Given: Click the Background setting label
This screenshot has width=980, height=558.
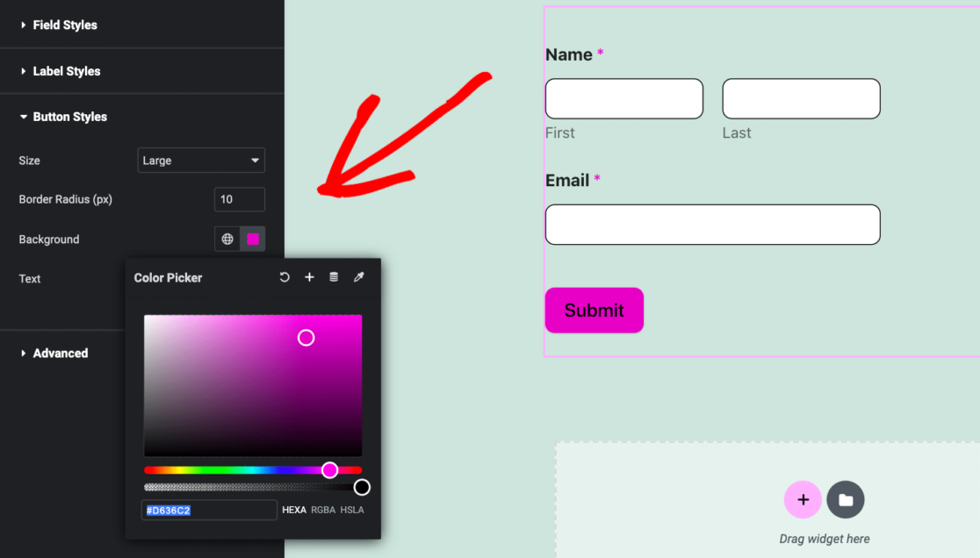Looking at the screenshot, I should click(x=49, y=239).
